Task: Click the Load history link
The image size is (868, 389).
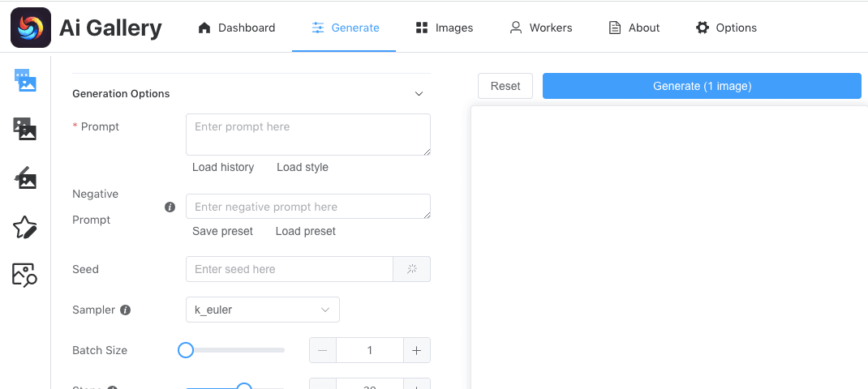Action: (x=223, y=167)
